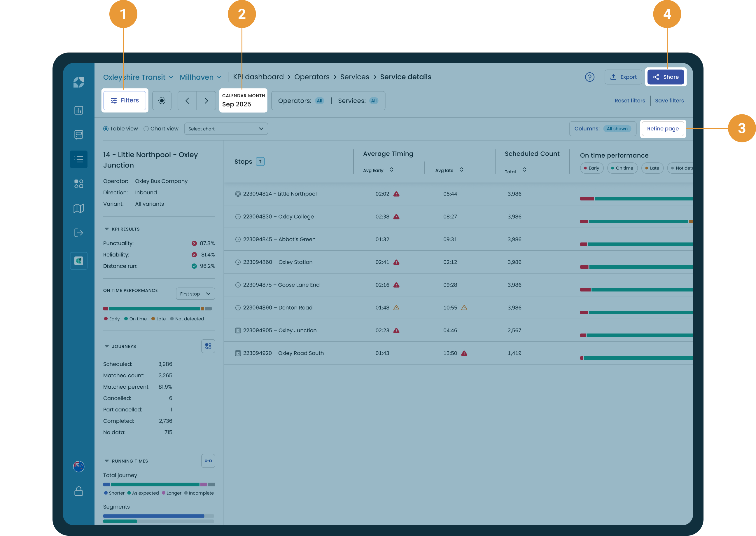Toggle the Late legend chip
The image size is (756, 536).
point(652,168)
